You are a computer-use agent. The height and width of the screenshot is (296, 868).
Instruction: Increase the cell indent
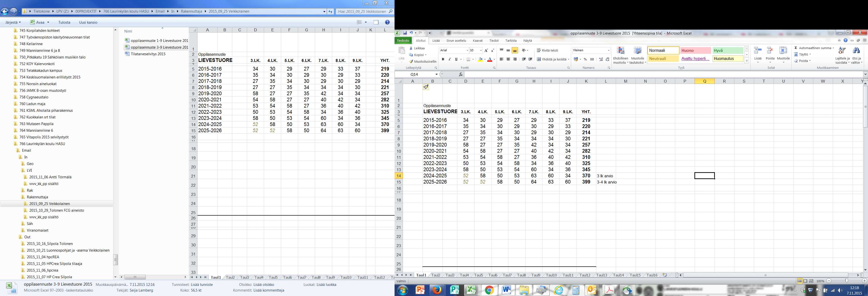point(530,59)
